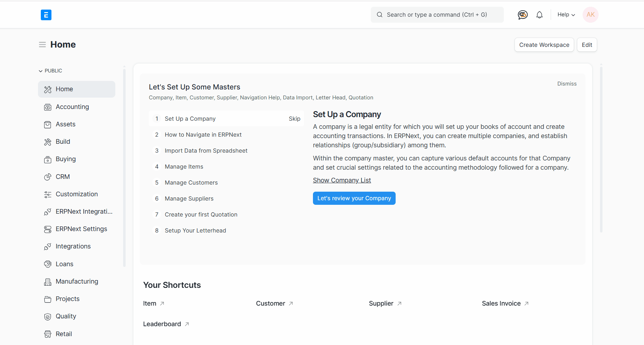This screenshot has width=644, height=345.
Task: Select Set Up a Company step
Action: click(x=190, y=119)
